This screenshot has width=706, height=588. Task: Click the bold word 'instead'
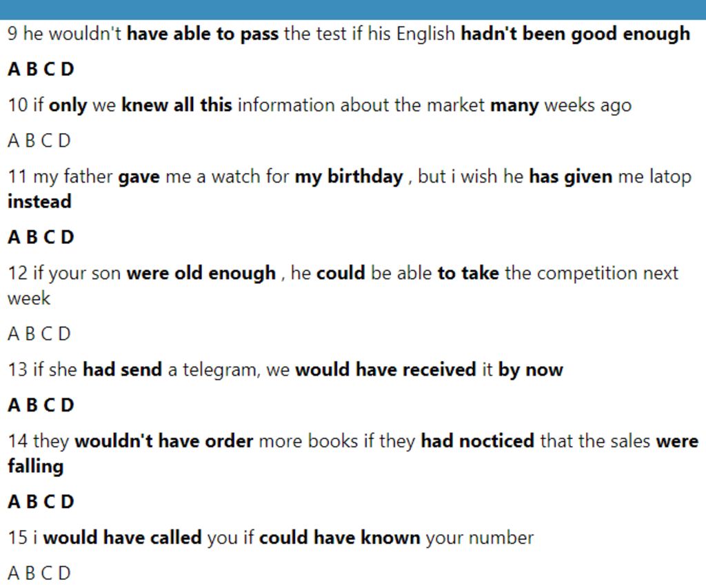click(x=39, y=202)
